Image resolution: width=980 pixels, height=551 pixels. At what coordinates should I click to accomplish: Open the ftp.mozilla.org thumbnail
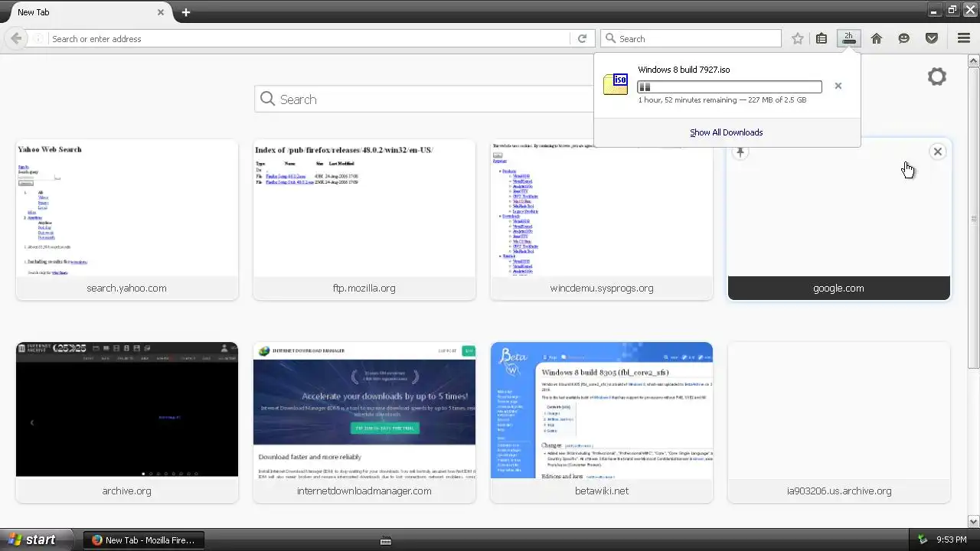(364, 220)
